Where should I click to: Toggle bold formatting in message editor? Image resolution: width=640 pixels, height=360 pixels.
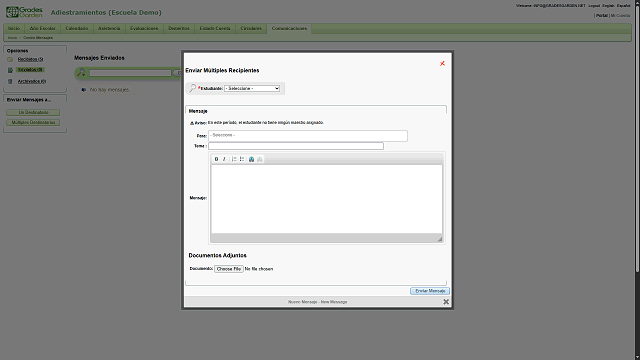(216, 159)
